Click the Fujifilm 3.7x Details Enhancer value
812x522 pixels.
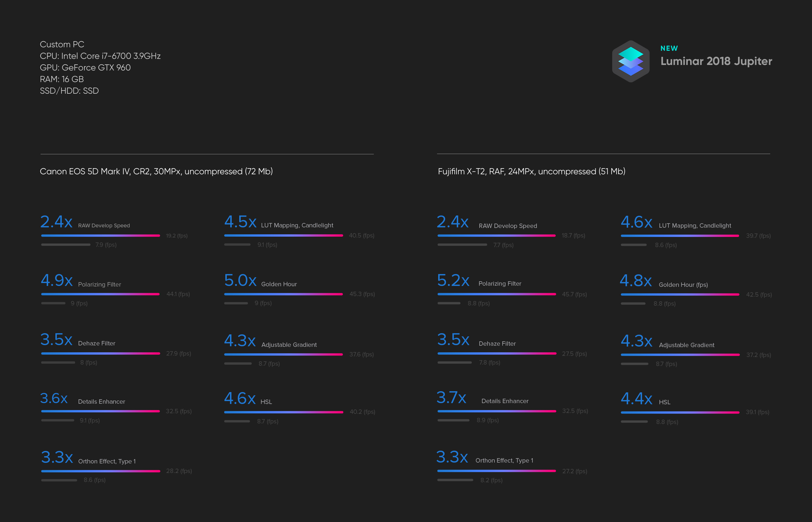[452, 397]
